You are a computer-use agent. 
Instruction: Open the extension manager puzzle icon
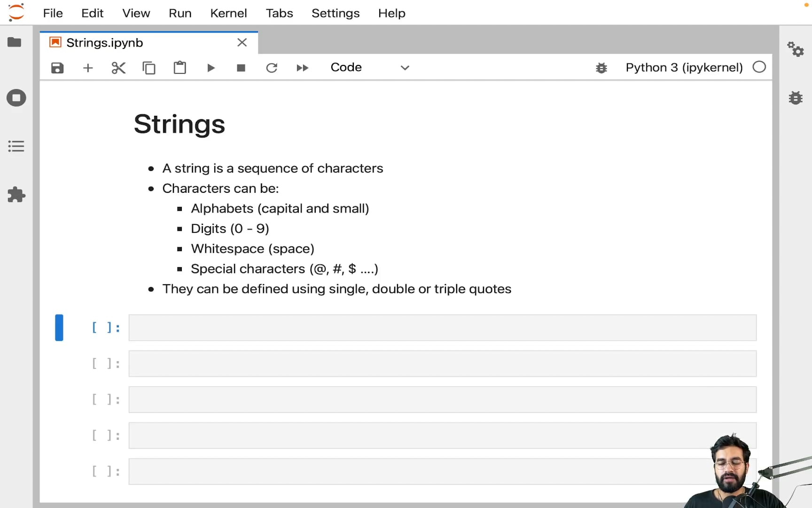(x=16, y=195)
